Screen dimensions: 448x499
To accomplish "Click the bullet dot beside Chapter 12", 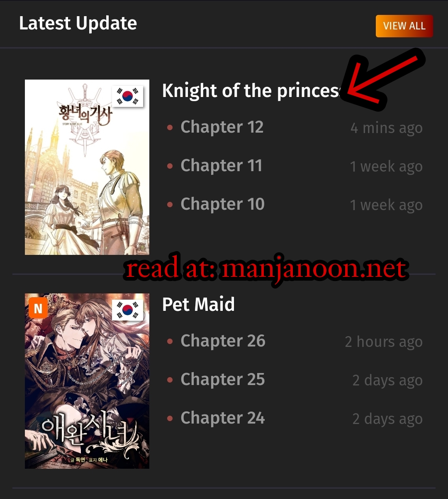I will point(170,128).
